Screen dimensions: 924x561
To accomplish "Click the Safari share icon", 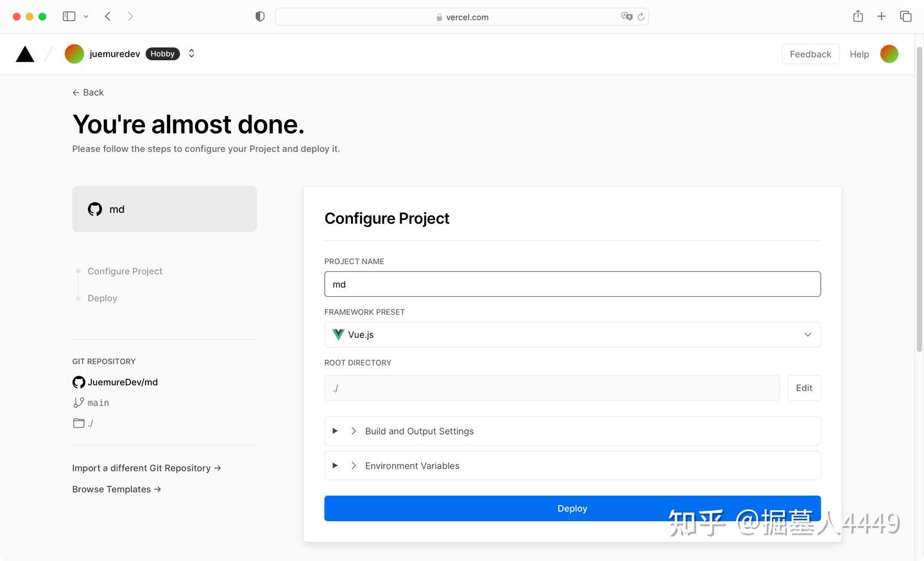I will point(858,17).
